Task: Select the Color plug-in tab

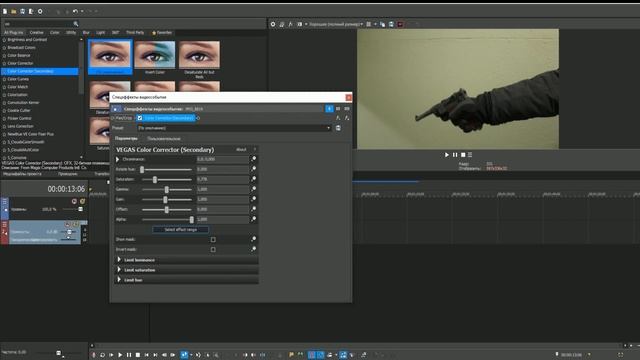Action: tap(55, 32)
